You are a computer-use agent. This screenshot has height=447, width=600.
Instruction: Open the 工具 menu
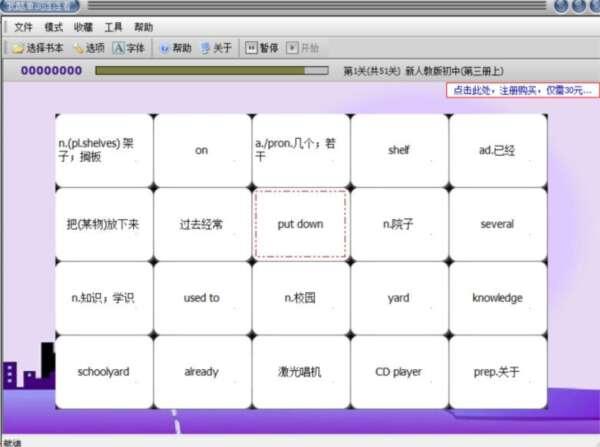point(114,27)
